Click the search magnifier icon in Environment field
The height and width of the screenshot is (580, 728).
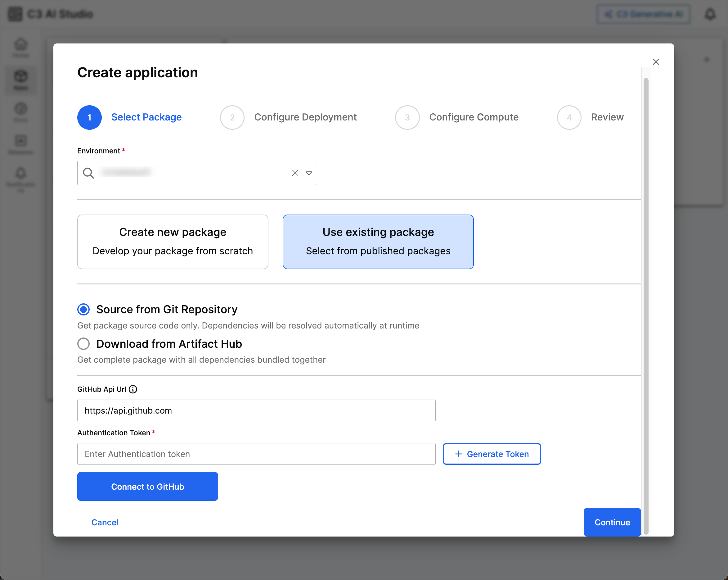point(88,173)
